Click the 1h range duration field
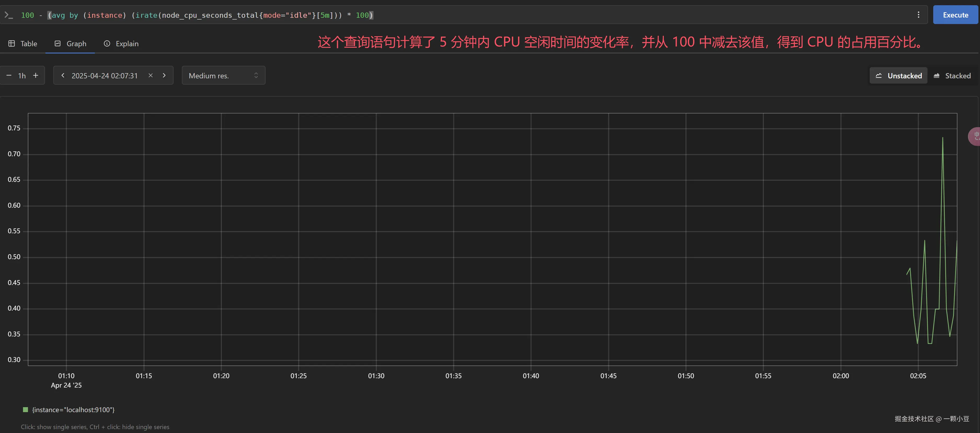Image resolution: width=980 pixels, height=433 pixels. coord(22,76)
